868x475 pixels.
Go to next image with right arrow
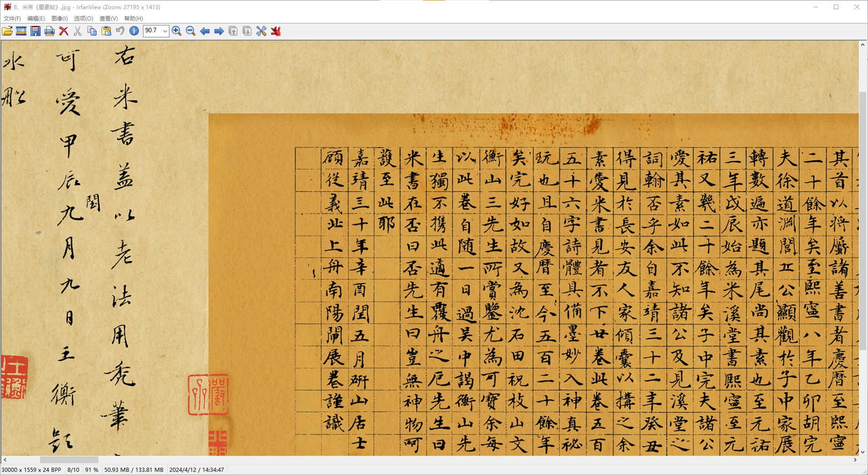(219, 31)
